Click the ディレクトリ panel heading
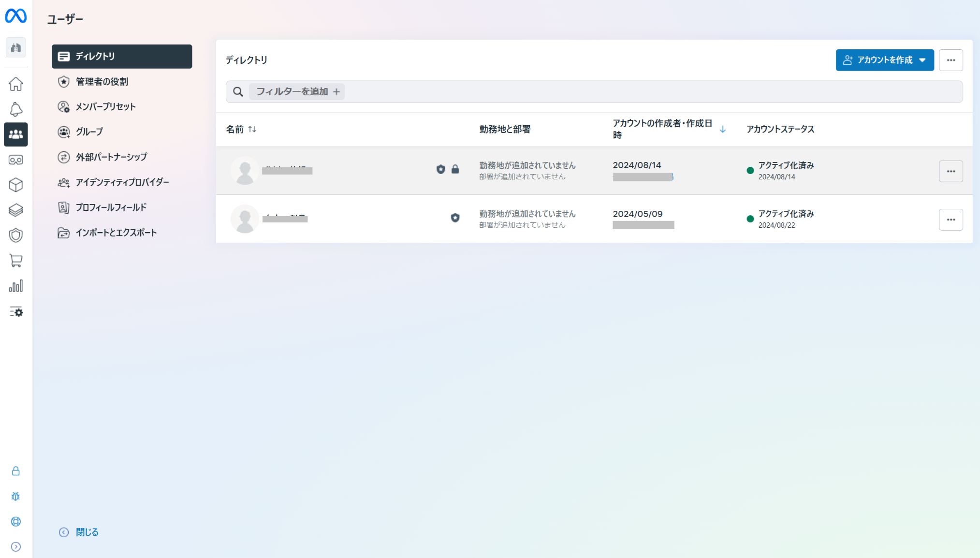The image size is (980, 558). [247, 60]
